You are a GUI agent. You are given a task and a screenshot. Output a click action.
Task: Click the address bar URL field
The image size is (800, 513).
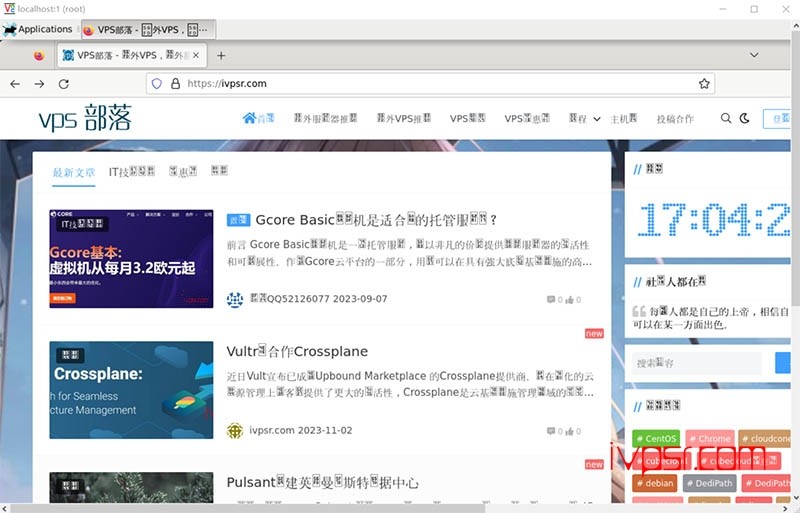click(x=430, y=83)
